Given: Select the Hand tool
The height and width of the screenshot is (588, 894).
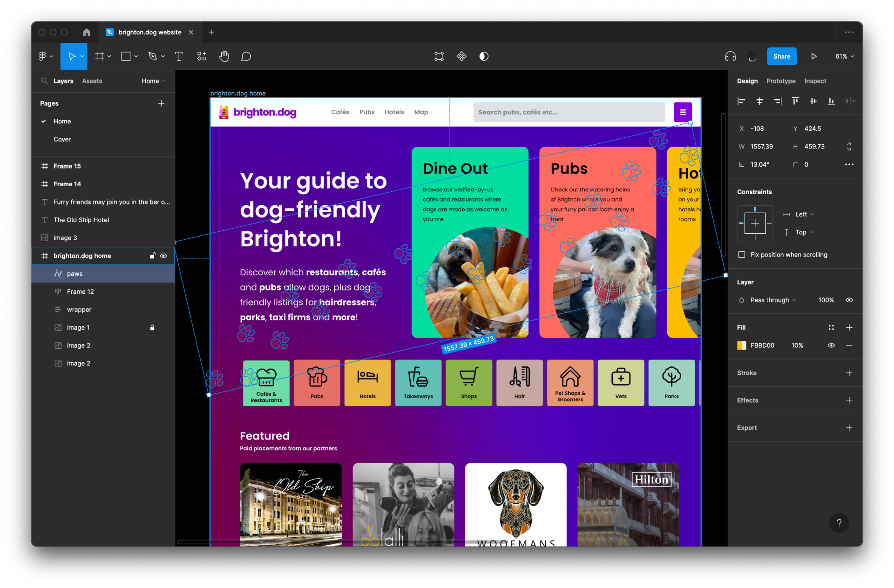Looking at the screenshot, I should click(x=224, y=56).
